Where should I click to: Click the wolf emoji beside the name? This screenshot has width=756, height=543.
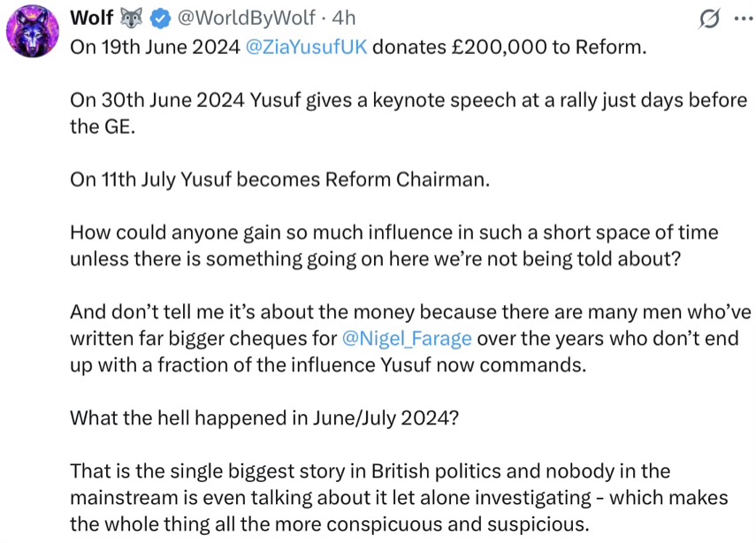[x=131, y=19]
